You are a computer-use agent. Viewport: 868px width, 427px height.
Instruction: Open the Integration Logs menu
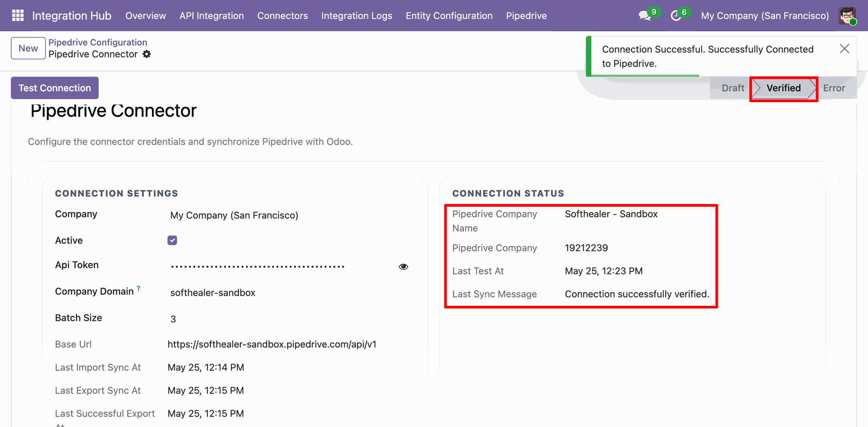357,15
